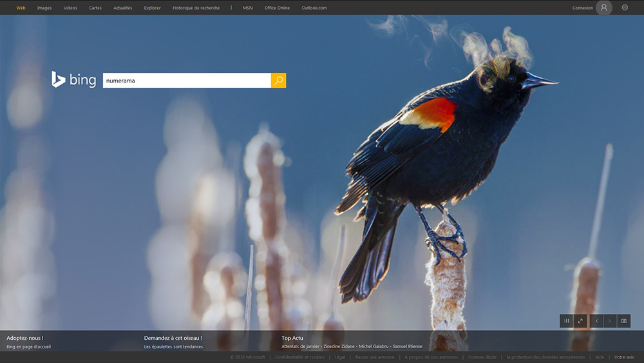Click the search box containing numerama

pyautogui.click(x=187, y=81)
